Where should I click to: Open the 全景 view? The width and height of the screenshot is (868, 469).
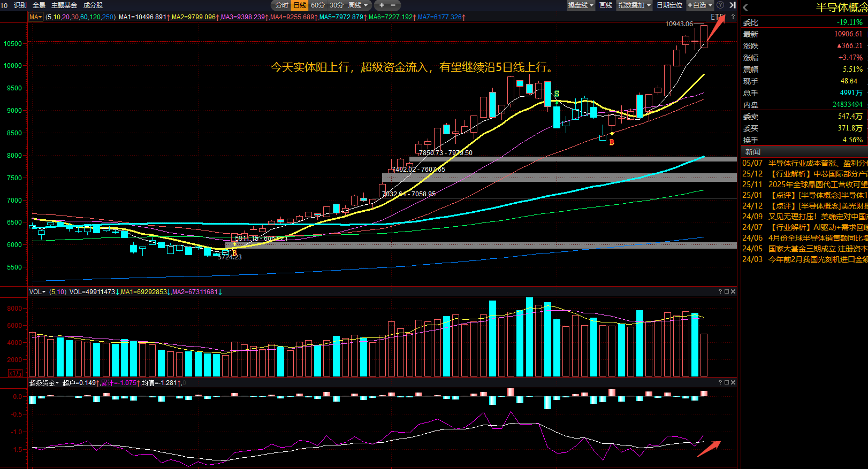(39, 5)
